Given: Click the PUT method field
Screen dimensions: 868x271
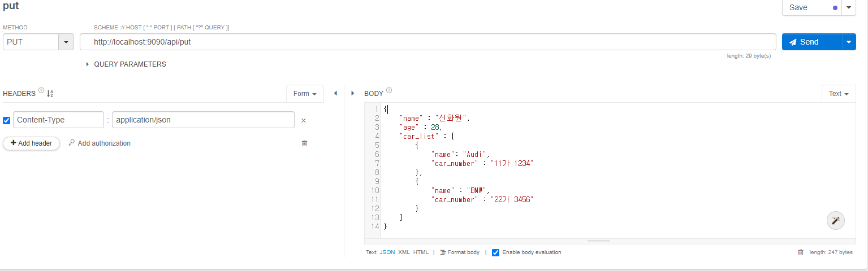Looking at the screenshot, I should click(x=31, y=42).
